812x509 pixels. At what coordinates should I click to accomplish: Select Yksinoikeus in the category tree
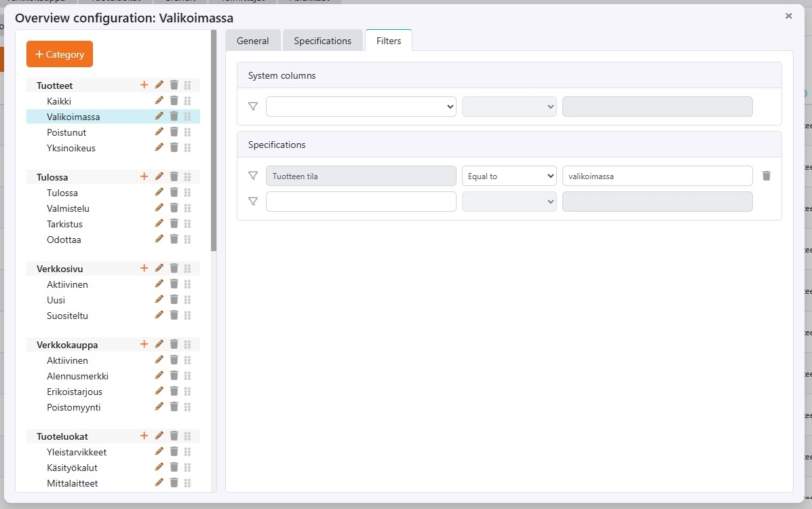click(x=71, y=148)
